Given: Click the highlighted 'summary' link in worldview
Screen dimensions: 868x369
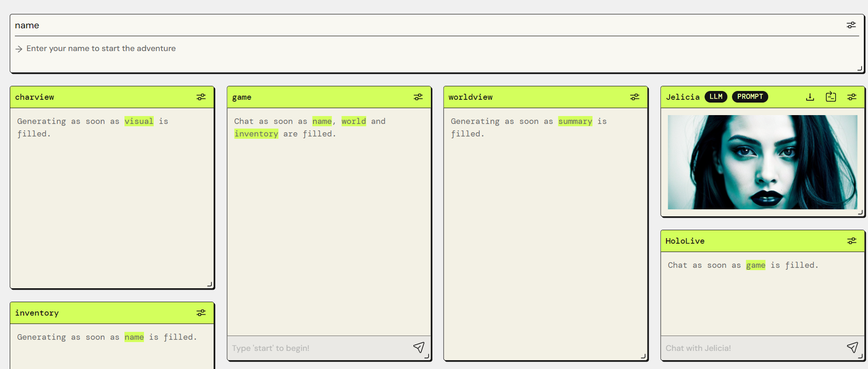Looking at the screenshot, I should (575, 121).
